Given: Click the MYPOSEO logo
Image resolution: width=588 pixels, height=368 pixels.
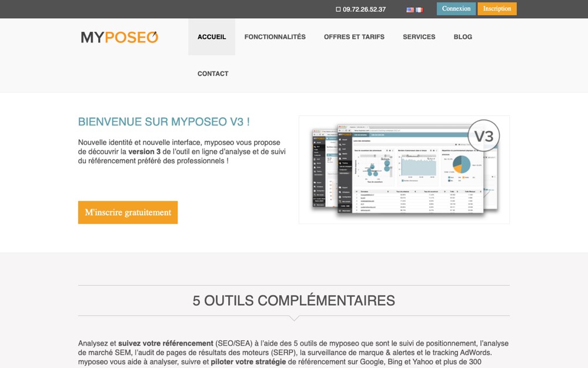Looking at the screenshot, I should coord(119,37).
